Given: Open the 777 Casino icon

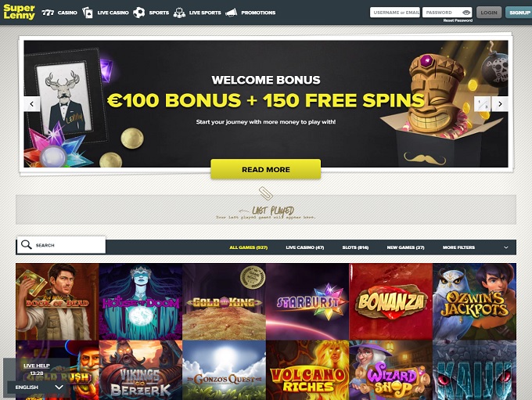Looking at the screenshot, I should tap(48, 13).
